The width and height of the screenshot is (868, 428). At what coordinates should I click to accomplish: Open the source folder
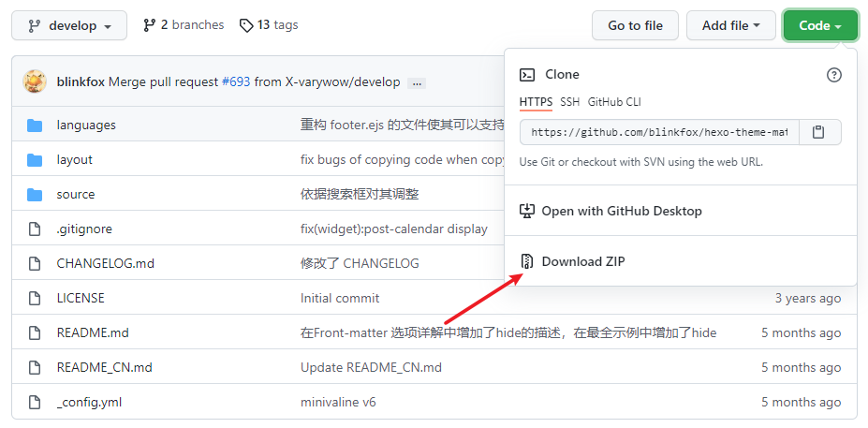point(76,195)
